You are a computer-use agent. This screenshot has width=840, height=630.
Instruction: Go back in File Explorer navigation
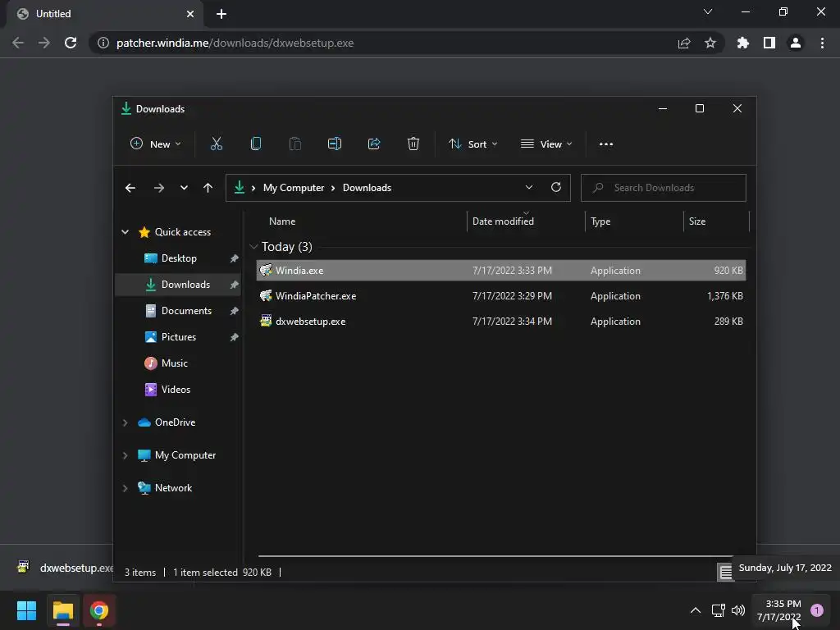(130, 188)
